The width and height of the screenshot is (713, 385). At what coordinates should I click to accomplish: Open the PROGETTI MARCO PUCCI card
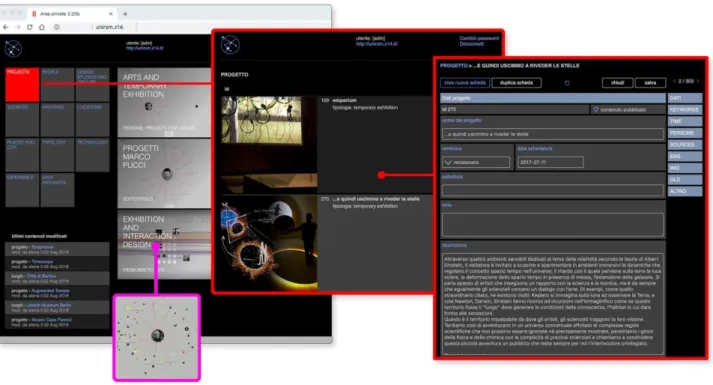[164, 174]
